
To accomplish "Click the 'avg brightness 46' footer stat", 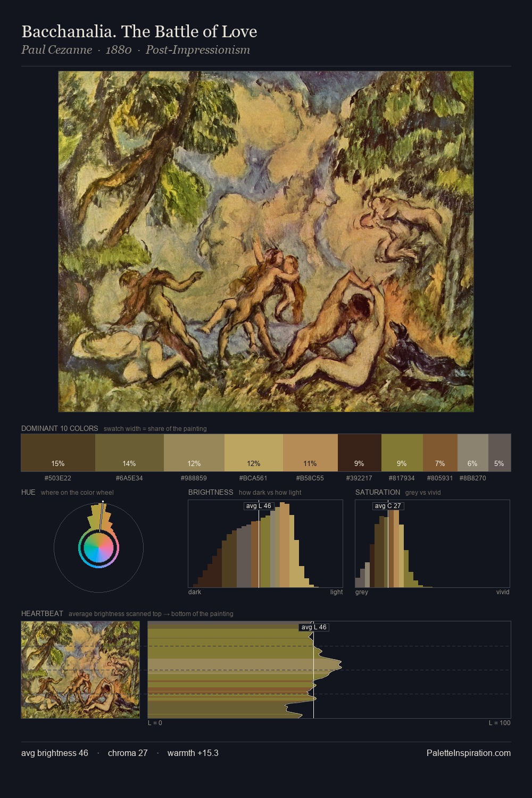I will (x=55, y=753).
